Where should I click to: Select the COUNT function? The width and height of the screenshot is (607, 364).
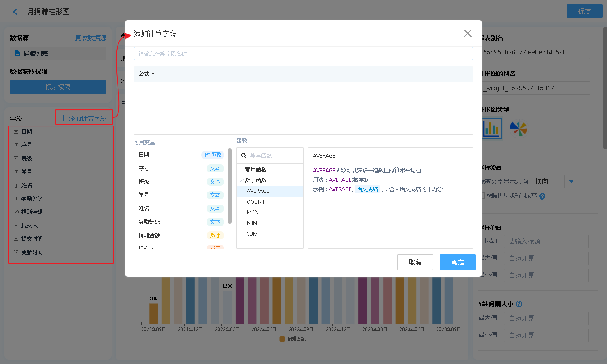256,202
